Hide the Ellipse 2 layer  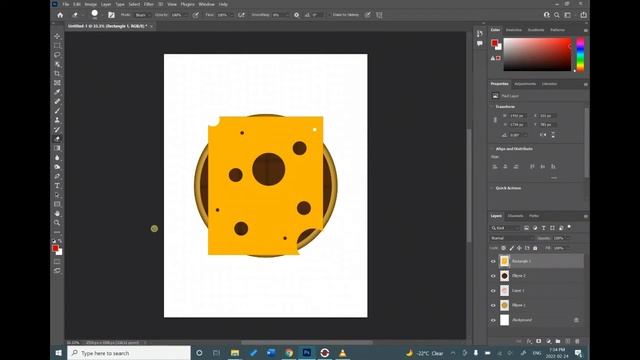coord(493,276)
